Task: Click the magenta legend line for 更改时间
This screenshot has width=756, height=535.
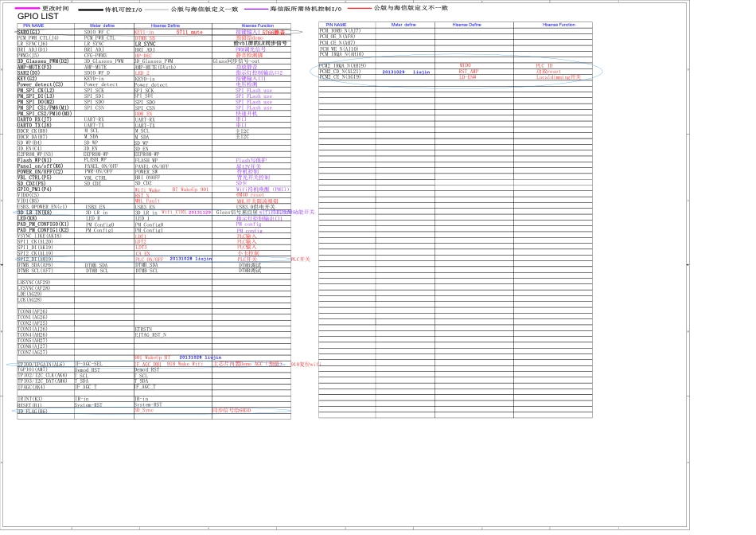Action: coord(28,8)
